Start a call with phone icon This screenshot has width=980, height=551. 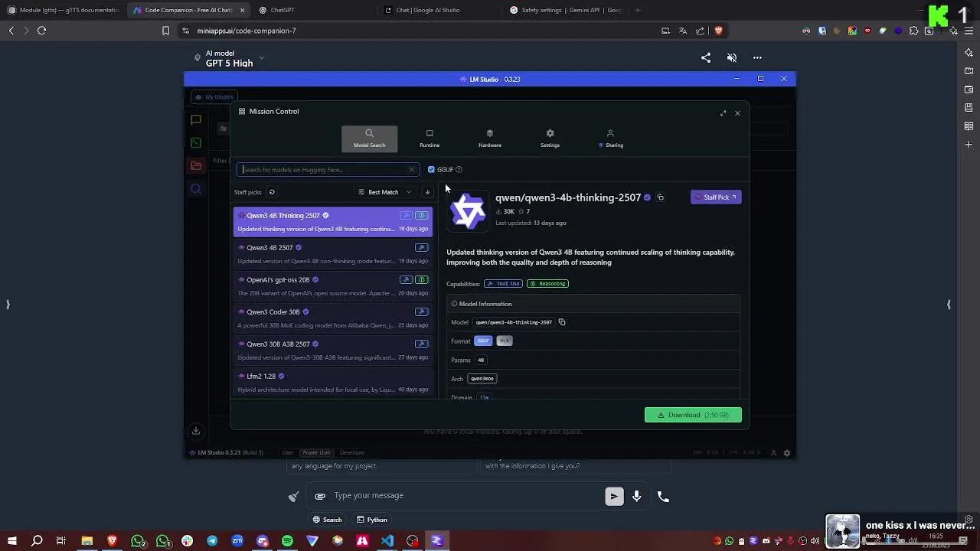[663, 497]
